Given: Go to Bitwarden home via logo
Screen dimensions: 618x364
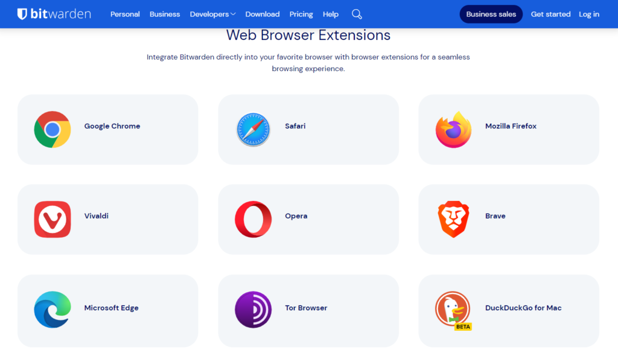Looking at the screenshot, I should pos(54,14).
